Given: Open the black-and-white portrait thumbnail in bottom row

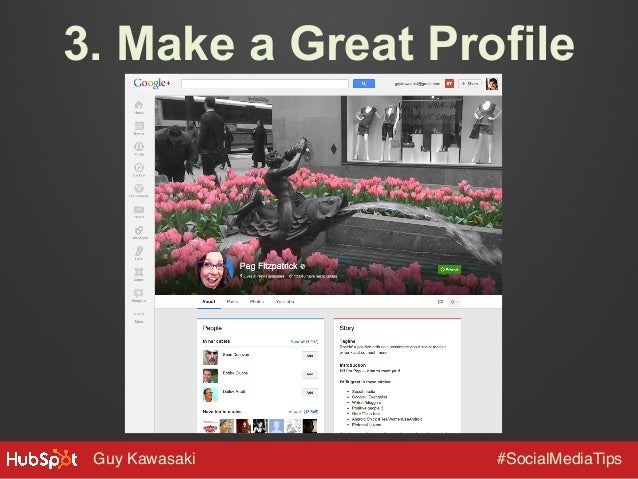Looking at the screenshot, I should pos(260,426).
